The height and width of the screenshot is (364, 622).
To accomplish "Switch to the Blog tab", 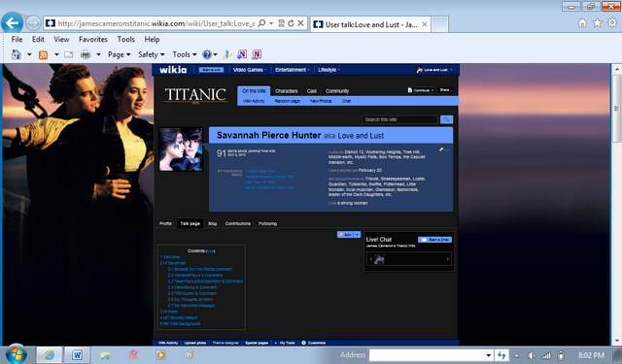I will point(213,223).
